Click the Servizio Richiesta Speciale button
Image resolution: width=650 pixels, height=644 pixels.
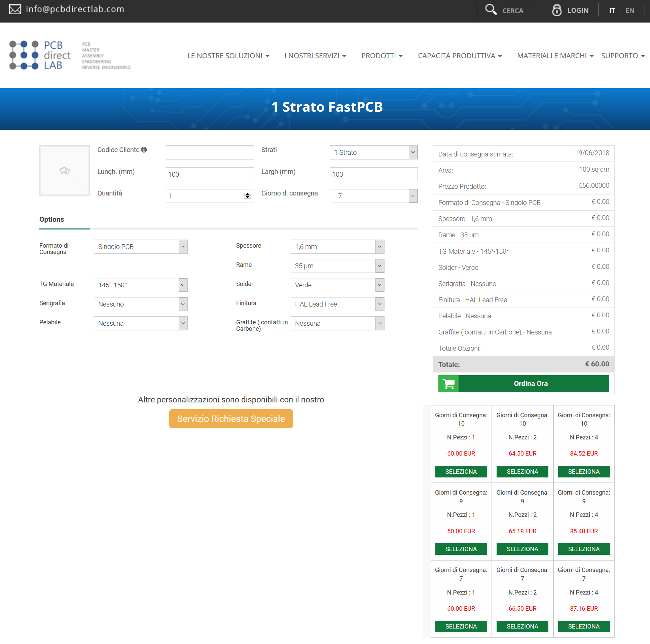pyautogui.click(x=230, y=419)
